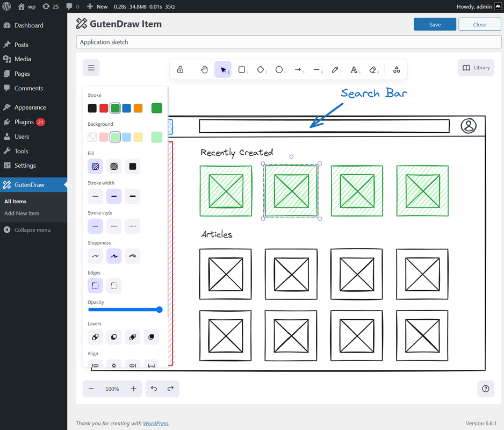Choose light yellow background swatch
Screen dimensions: 504x430
pyautogui.click(x=138, y=137)
